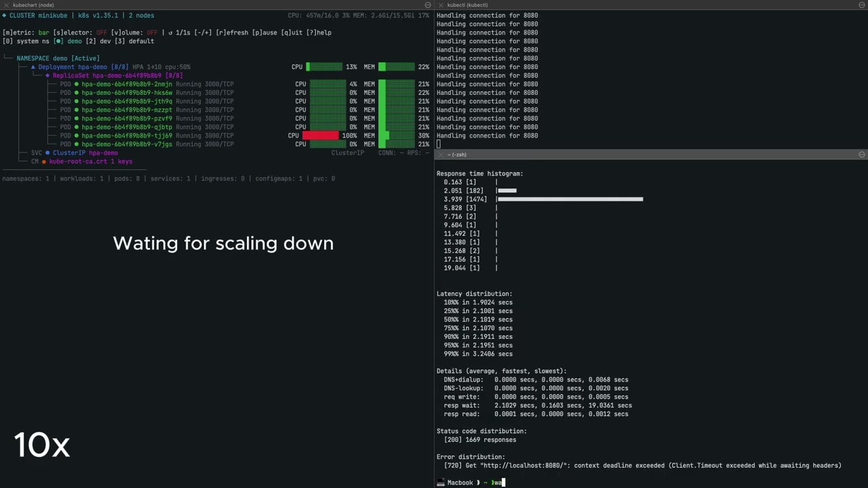Viewport: 868px width, 488px height.
Task: Click green status dot of pod qjbtp
Action: coord(77,127)
